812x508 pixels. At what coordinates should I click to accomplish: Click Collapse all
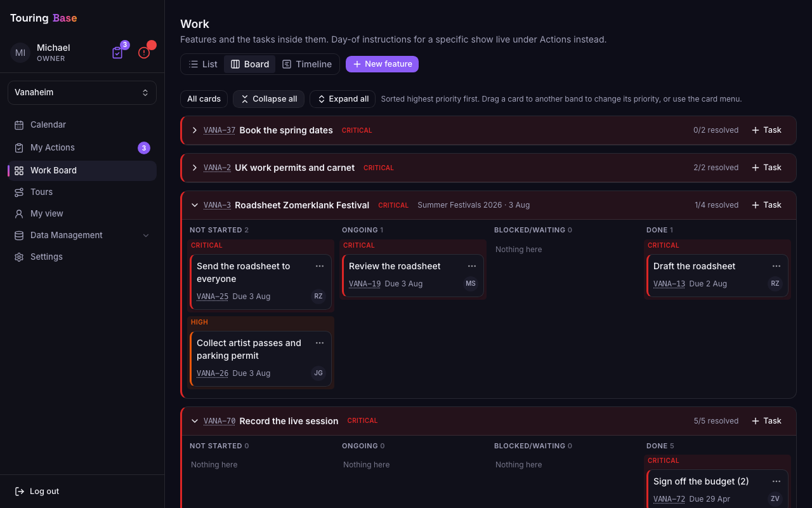(x=268, y=99)
